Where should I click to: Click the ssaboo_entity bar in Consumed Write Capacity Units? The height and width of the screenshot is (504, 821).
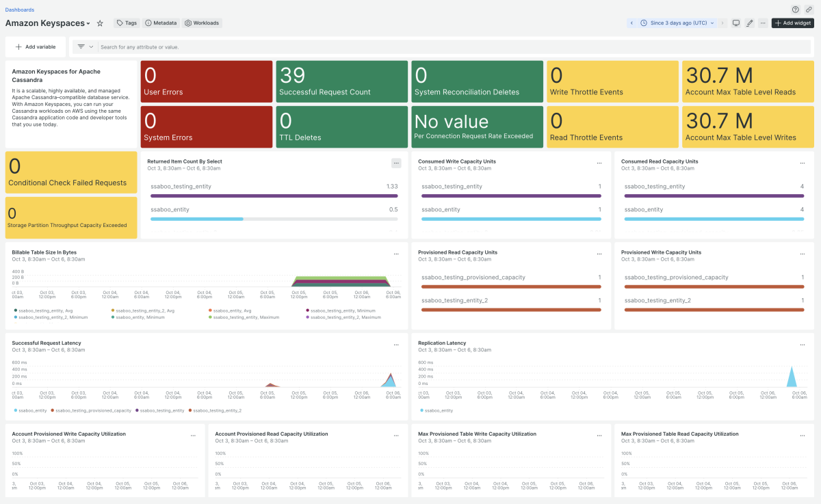pyautogui.click(x=512, y=219)
